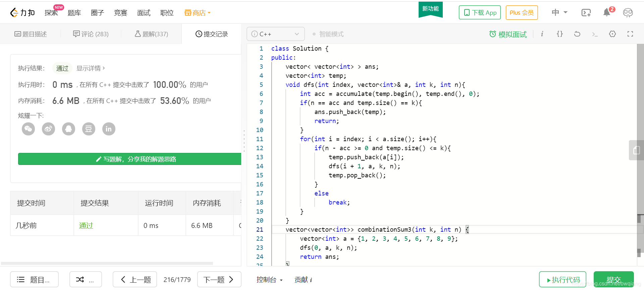Click 下载 App button
Screen dimensions: 644x290
(x=480, y=12)
